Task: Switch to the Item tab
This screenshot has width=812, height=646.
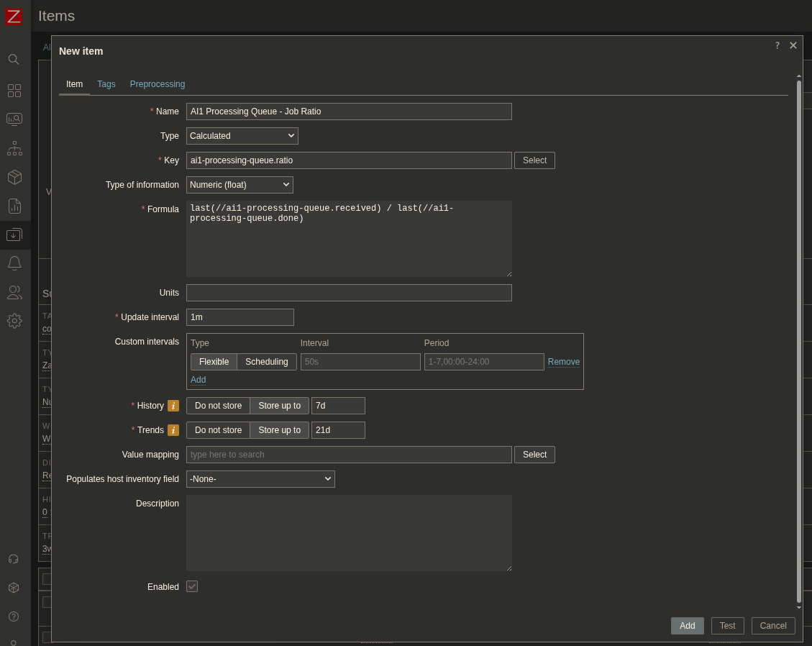Action: (74, 84)
